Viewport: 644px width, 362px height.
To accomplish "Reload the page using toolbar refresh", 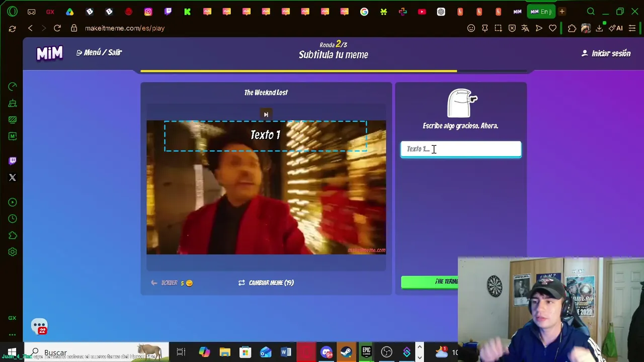I will point(57,28).
